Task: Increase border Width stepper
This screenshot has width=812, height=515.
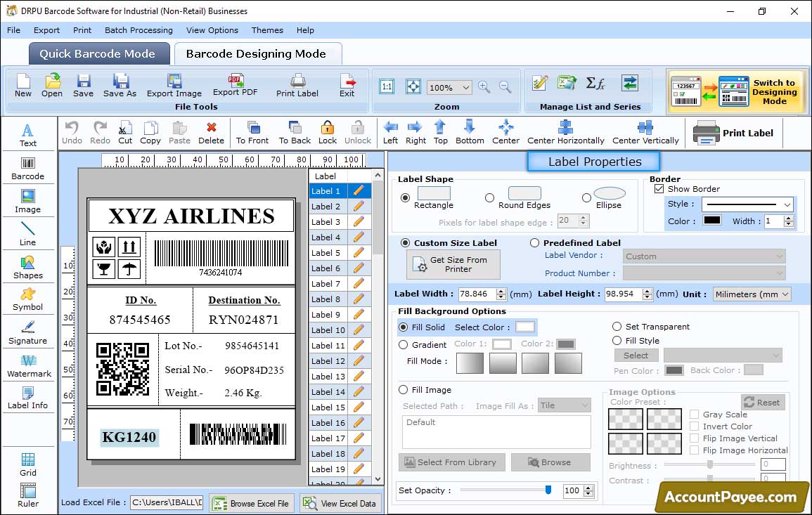Action: pos(789,218)
